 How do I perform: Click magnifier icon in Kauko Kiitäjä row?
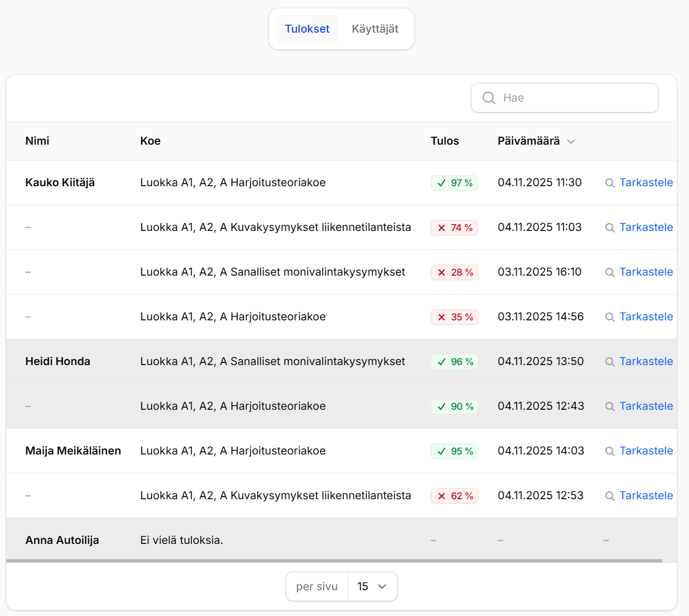(610, 183)
